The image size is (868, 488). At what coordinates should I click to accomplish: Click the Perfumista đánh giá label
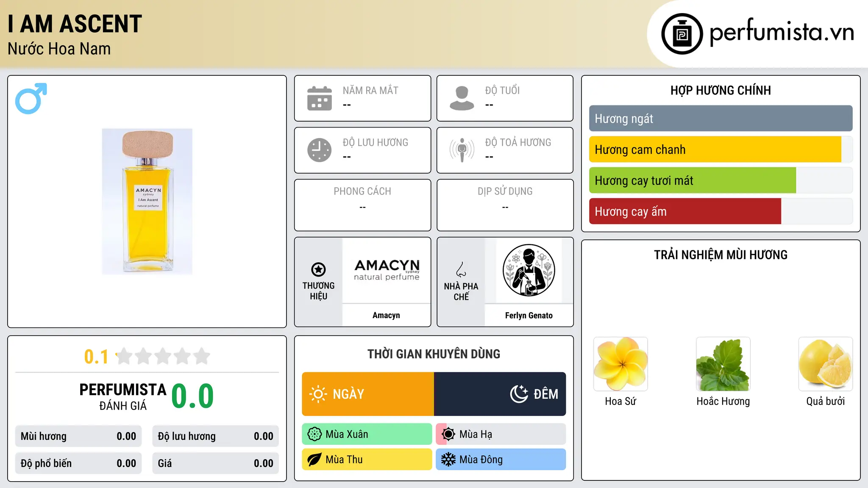point(123,396)
